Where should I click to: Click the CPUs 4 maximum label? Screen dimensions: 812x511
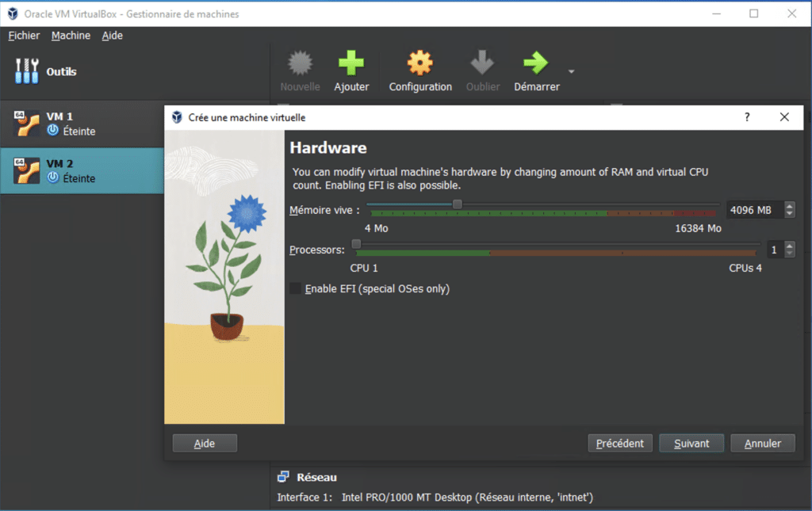pos(745,268)
